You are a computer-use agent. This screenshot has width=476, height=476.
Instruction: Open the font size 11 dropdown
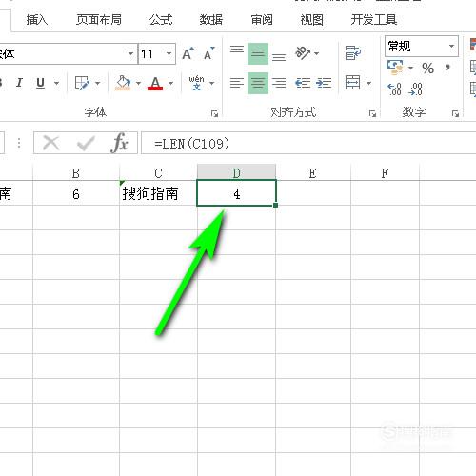point(169,53)
